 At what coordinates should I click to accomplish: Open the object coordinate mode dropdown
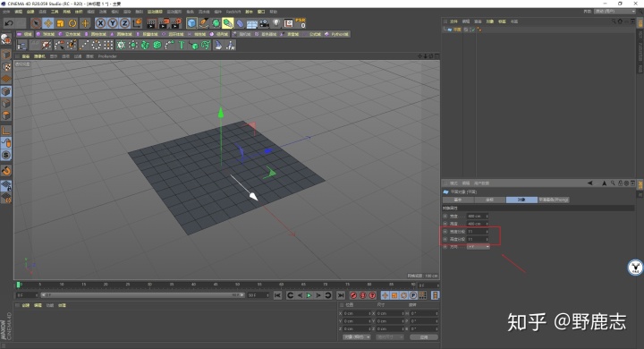pyautogui.click(x=357, y=337)
